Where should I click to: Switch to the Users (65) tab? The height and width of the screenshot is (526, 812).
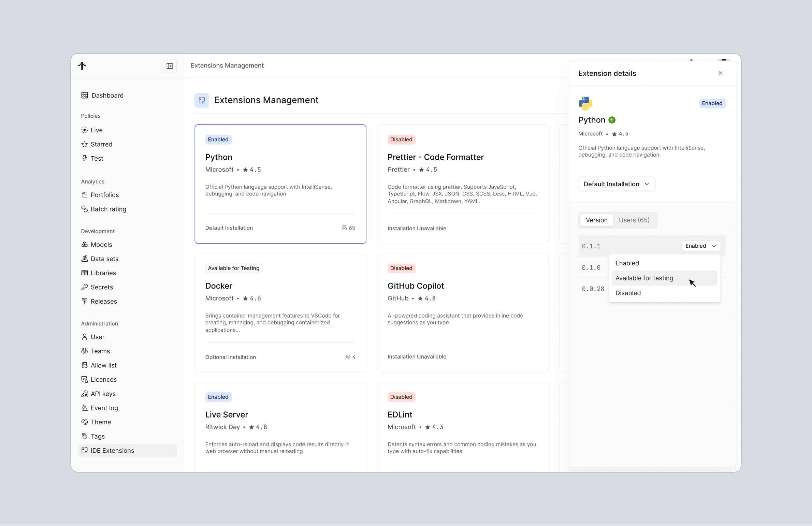(634, 220)
